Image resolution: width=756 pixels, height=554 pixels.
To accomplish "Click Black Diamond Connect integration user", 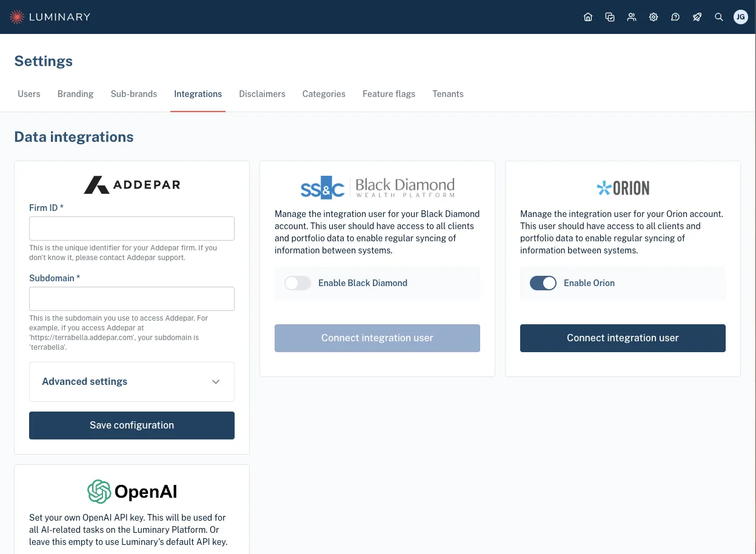I will (377, 338).
